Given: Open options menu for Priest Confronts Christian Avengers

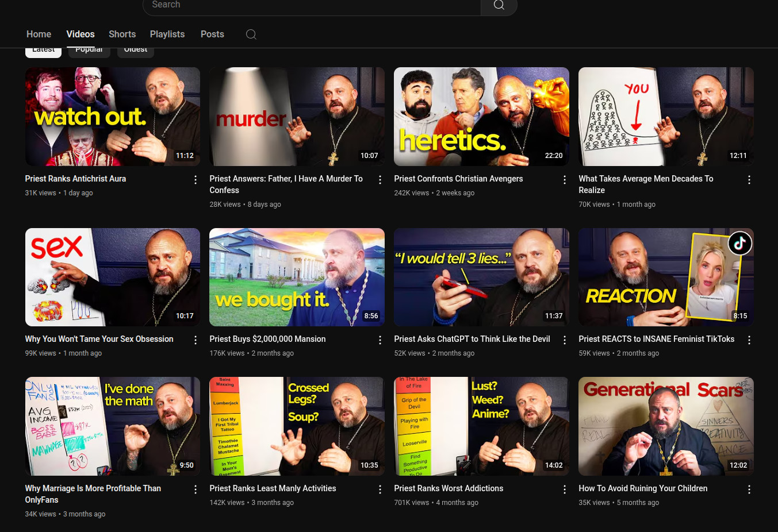Looking at the screenshot, I should tap(565, 180).
